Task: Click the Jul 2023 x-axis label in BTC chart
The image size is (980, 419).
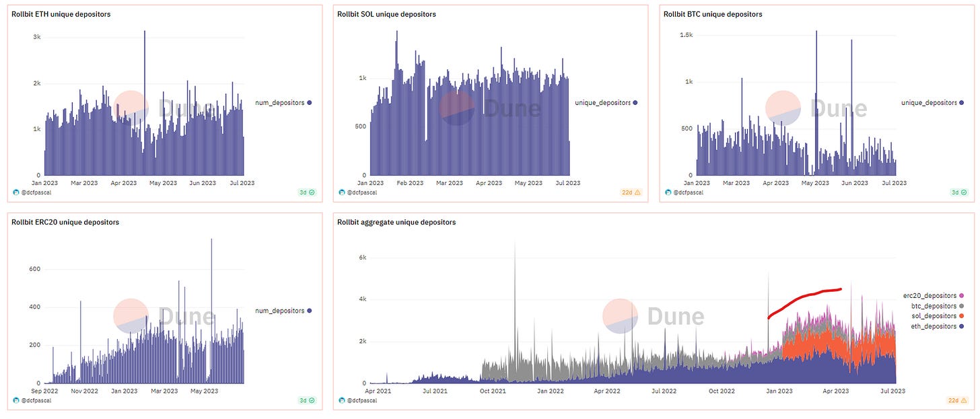Action: tap(895, 183)
